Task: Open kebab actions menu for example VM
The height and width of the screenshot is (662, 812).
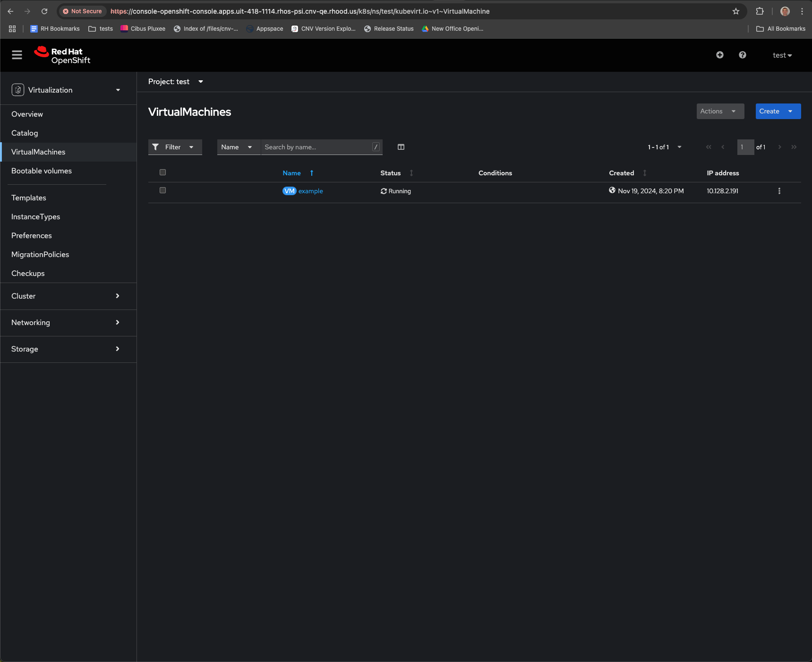Action: click(779, 191)
